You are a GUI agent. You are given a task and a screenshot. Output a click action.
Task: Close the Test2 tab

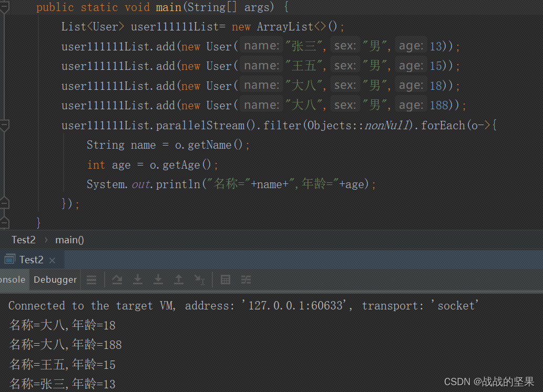52,259
